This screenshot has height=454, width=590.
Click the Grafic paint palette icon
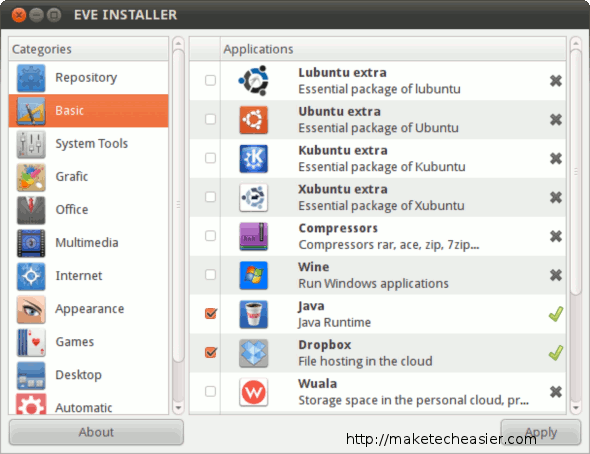(x=31, y=177)
